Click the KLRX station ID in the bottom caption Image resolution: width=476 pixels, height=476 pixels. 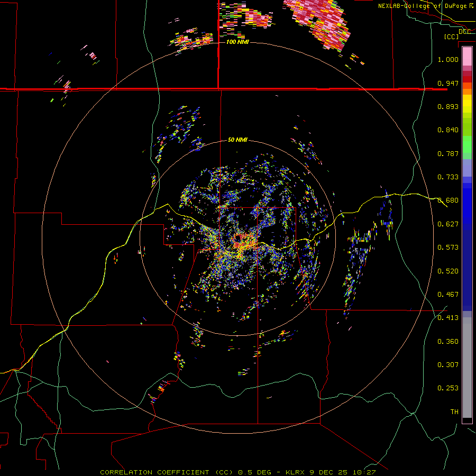pos(296,472)
